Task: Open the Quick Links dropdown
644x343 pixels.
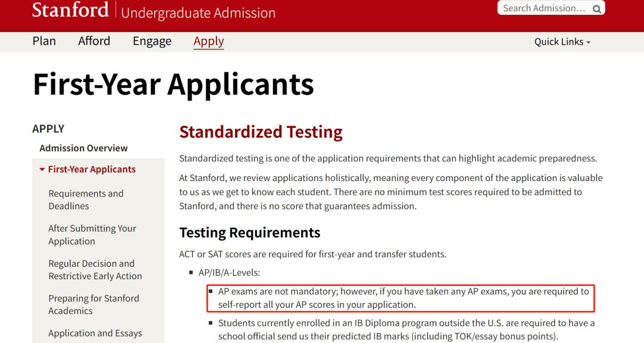Action: click(562, 42)
